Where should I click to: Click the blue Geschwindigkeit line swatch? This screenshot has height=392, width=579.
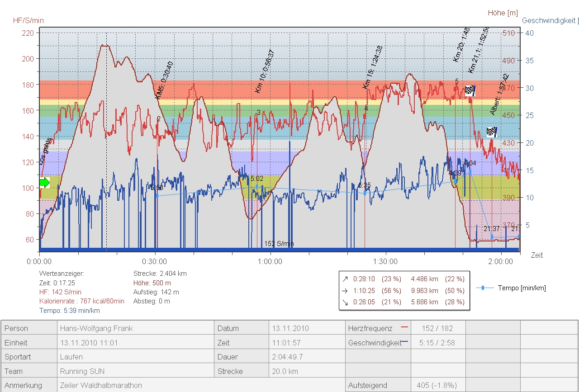pyautogui.click(x=405, y=343)
